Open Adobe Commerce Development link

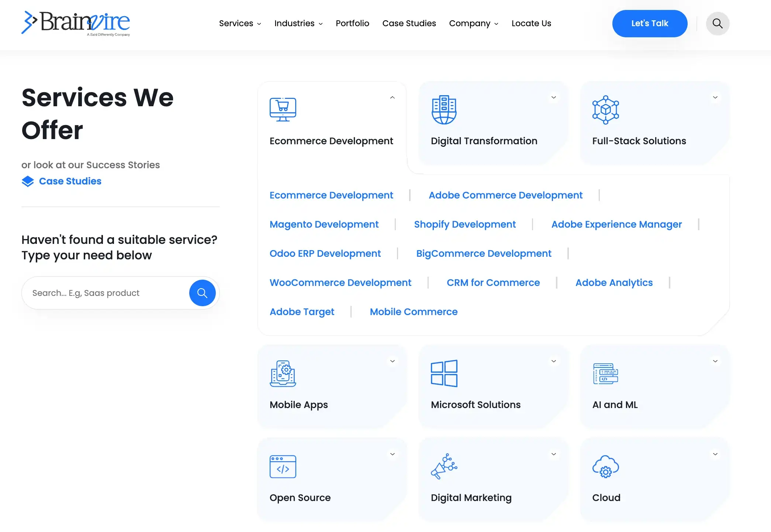505,195
